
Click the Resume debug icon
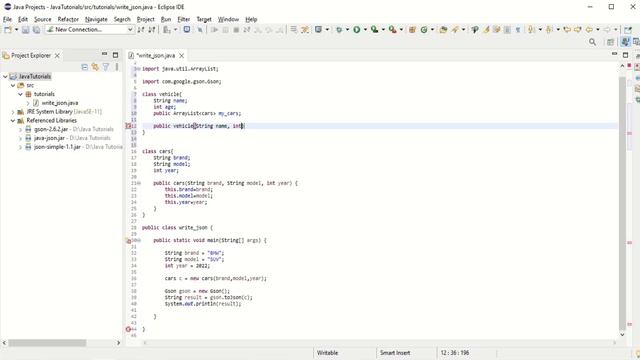tap(214, 30)
